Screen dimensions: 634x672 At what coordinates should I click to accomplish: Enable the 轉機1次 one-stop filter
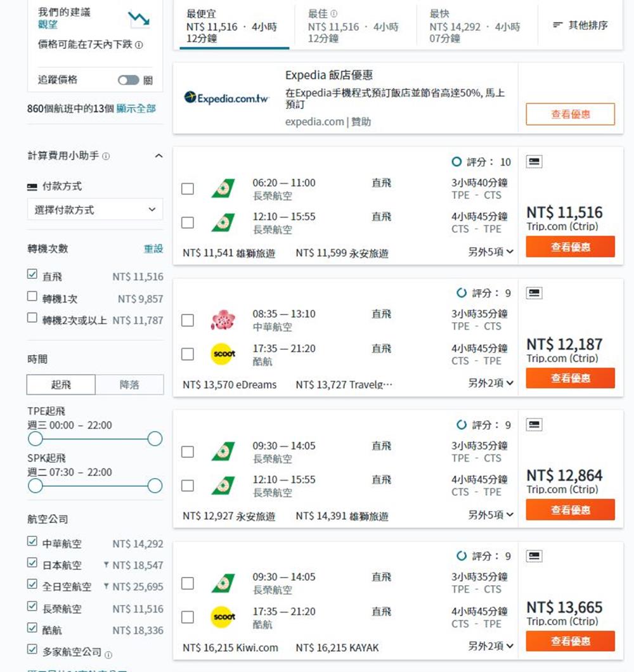coord(32,297)
